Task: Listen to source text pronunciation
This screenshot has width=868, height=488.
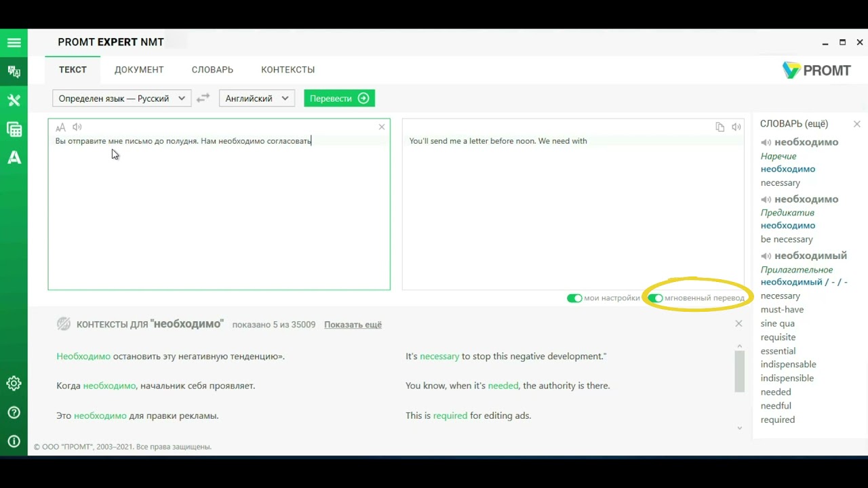Action: coord(77,127)
